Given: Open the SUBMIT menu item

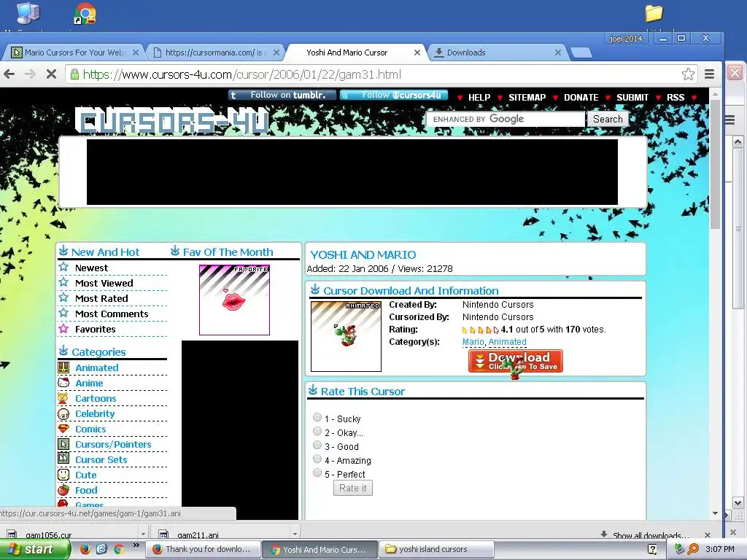Looking at the screenshot, I should pos(632,97).
